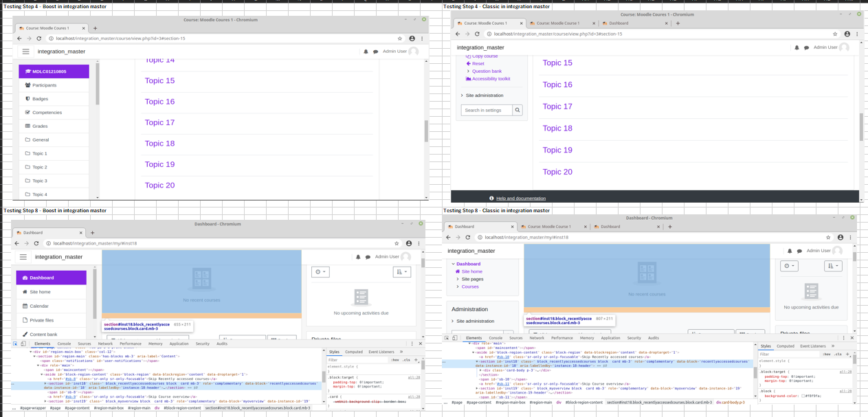Expand Question bank in Step 4 Classic window
868x417 pixels.
click(469, 71)
